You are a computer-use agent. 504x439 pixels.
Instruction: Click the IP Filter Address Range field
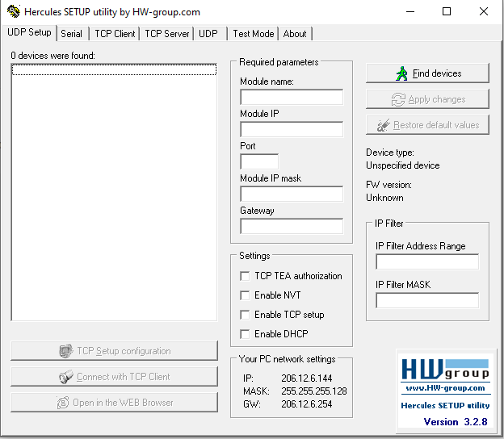pyautogui.click(x=427, y=261)
